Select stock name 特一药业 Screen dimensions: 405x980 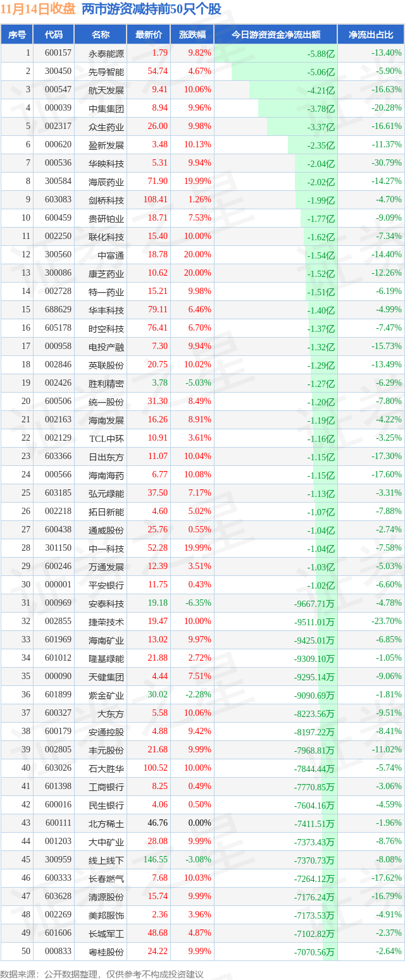click(106, 291)
